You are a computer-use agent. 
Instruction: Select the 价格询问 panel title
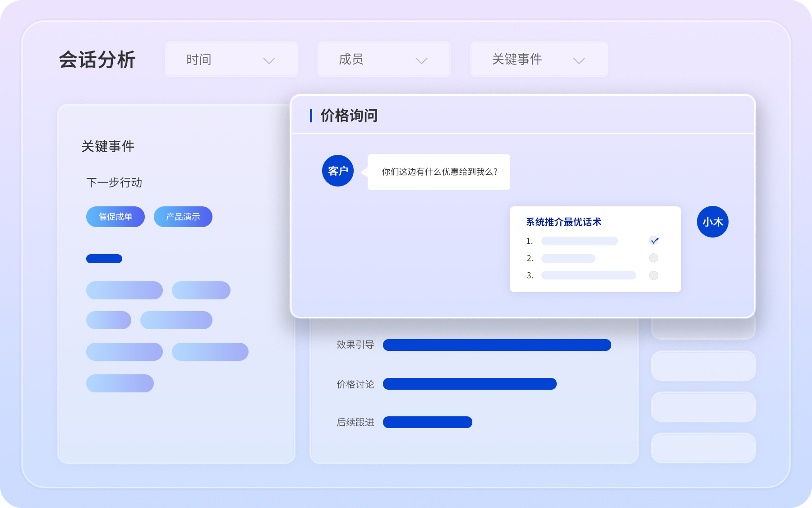click(x=349, y=116)
